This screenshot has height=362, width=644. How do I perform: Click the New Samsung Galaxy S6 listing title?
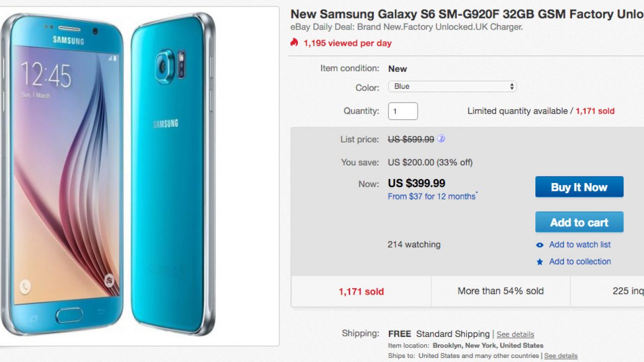pyautogui.click(x=467, y=14)
